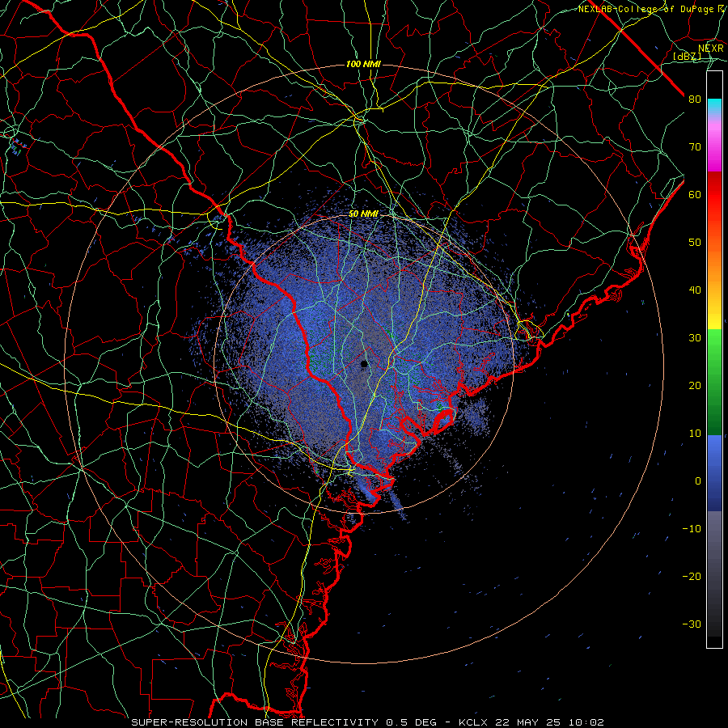Image resolution: width=728 pixels, height=728 pixels.
Task: Click the 22 MAY 25 date in caption
Action: tap(527, 722)
